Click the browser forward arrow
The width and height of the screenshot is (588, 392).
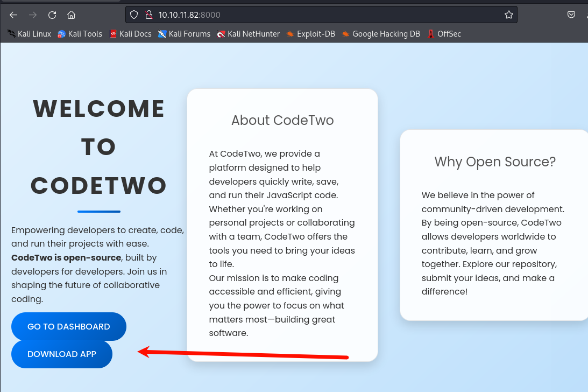33,15
